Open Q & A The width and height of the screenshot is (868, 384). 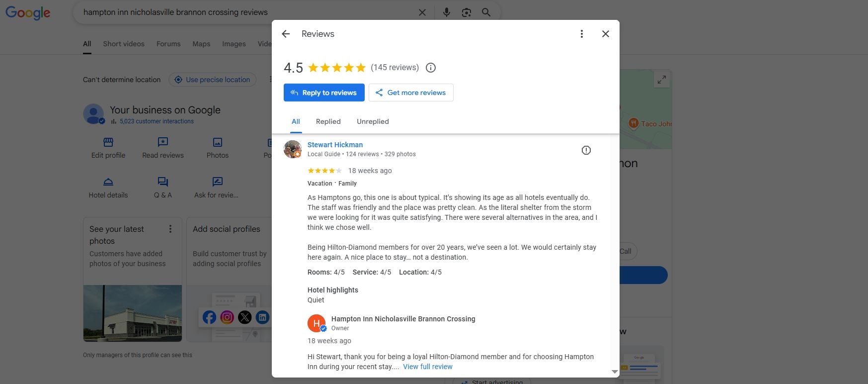(x=163, y=188)
